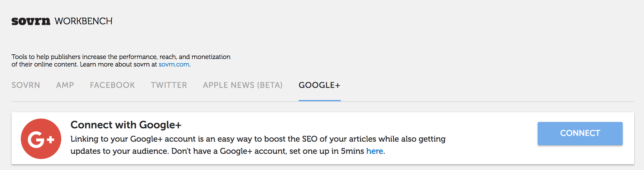Switch to the SOVRN tab
This screenshot has height=170, width=644.
pos(26,85)
